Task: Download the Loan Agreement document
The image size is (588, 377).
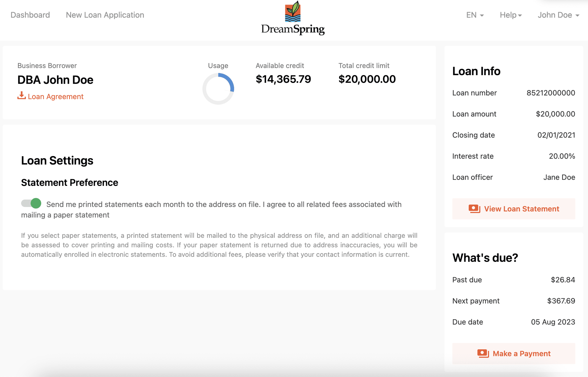Action: pos(56,96)
